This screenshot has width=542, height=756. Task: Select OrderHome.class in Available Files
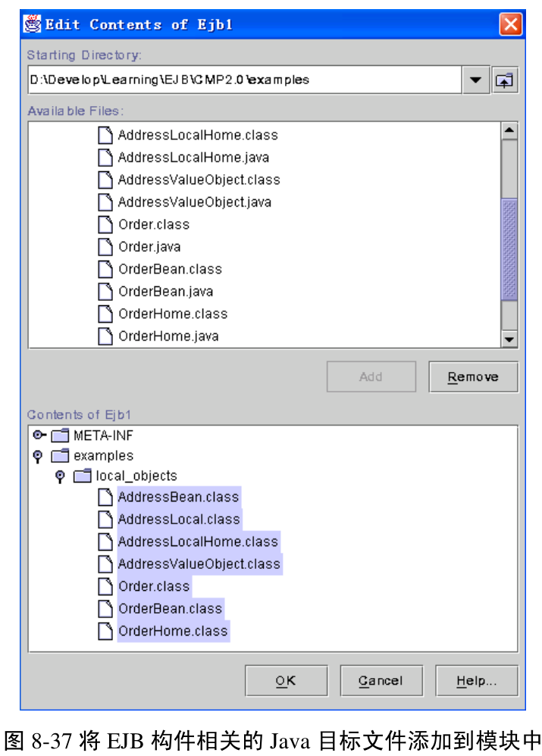173,314
